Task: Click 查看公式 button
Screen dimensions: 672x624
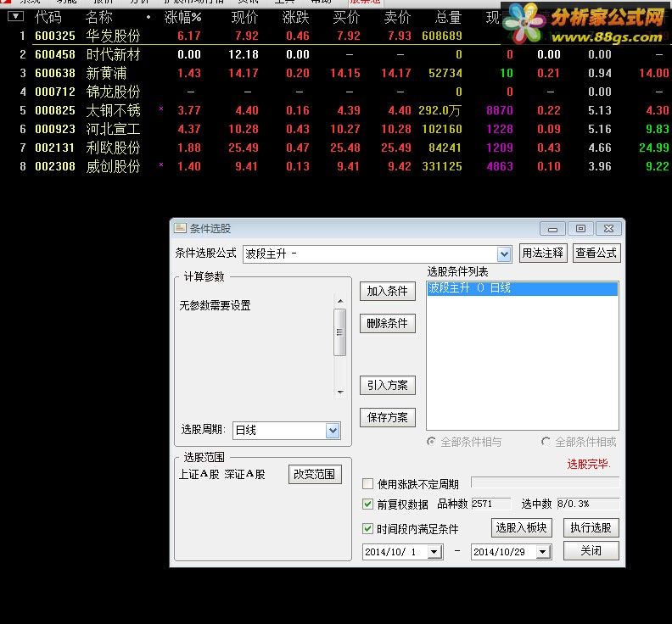Action: [596, 253]
